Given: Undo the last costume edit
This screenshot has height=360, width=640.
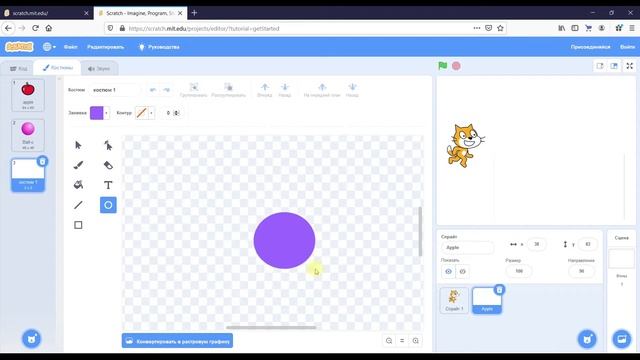Looking at the screenshot, I should [153, 90].
